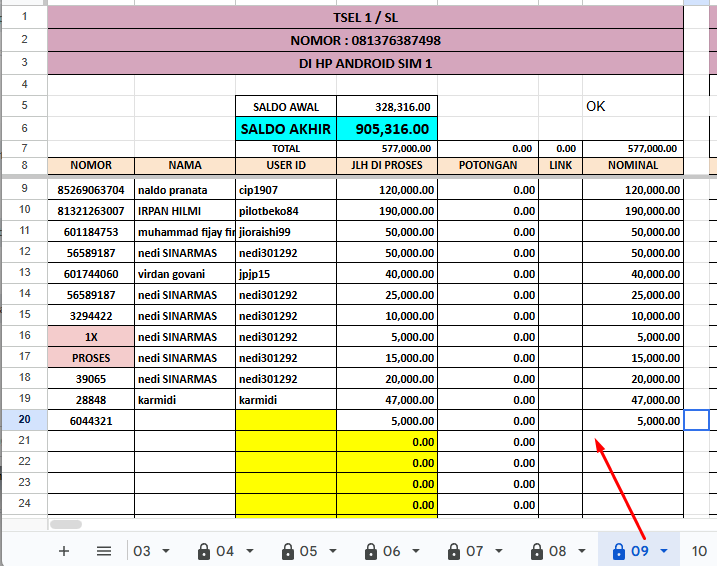Select the TOTAL label cell
The width and height of the screenshot is (717, 566).
(286, 149)
